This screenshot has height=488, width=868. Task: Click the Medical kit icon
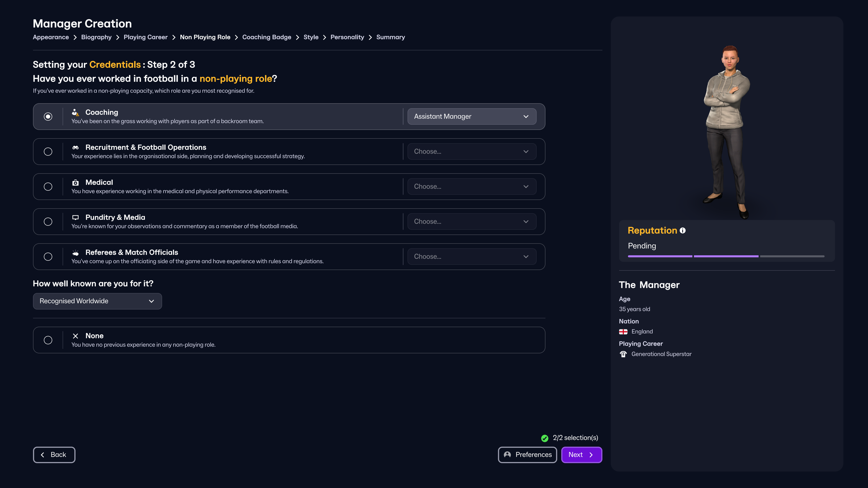click(75, 183)
